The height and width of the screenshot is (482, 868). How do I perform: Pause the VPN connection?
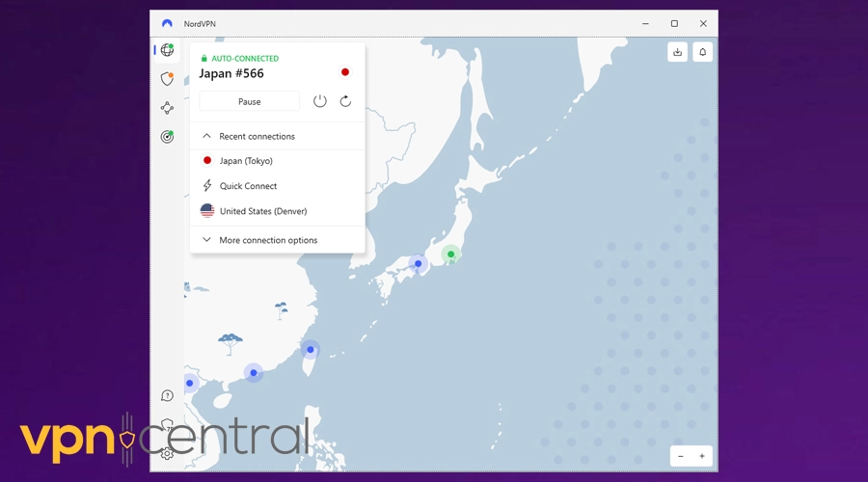click(249, 101)
